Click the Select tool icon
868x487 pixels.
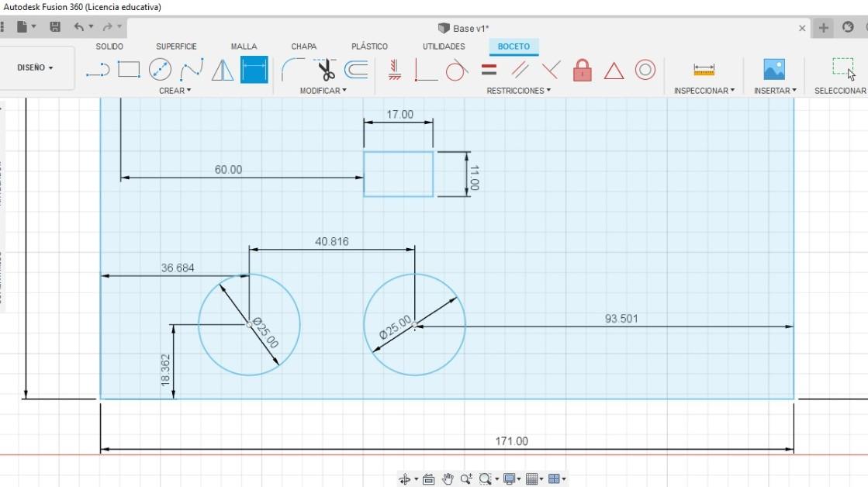844,68
